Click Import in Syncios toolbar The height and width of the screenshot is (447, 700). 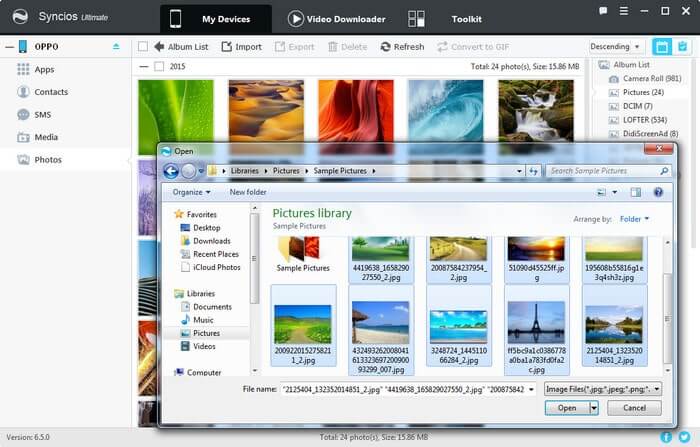click(242, 46)
